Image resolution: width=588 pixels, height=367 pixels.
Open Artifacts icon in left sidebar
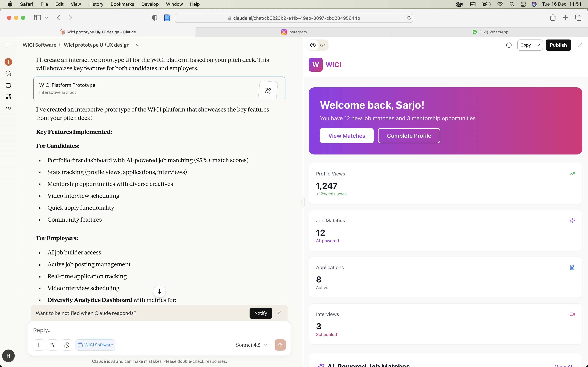coord(8,97)
